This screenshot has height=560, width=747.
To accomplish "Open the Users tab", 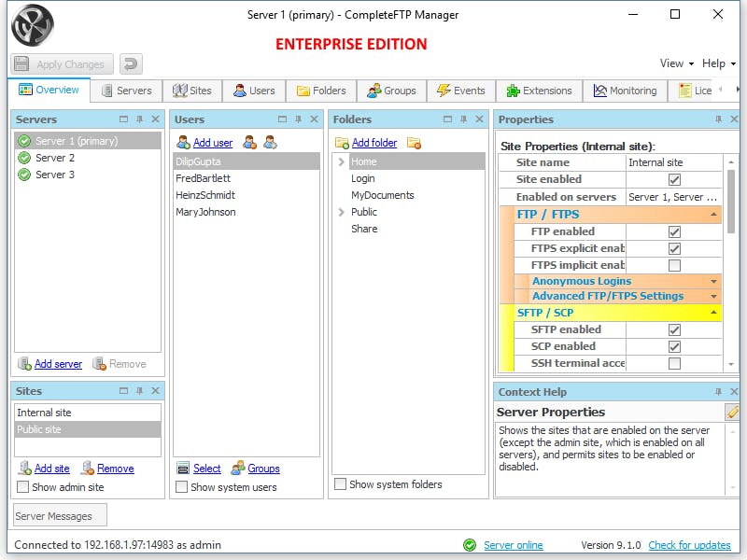I will (254, 91).
